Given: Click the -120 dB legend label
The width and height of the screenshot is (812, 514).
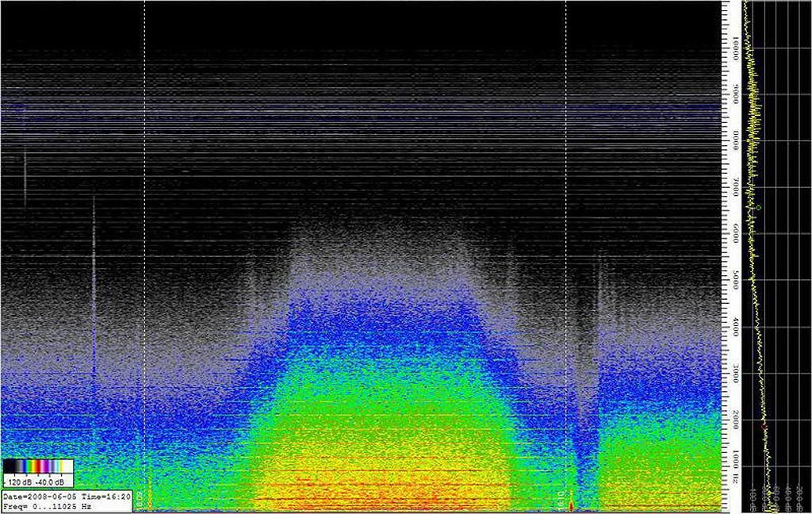Looking at the screenshot, I should [17, 482].
